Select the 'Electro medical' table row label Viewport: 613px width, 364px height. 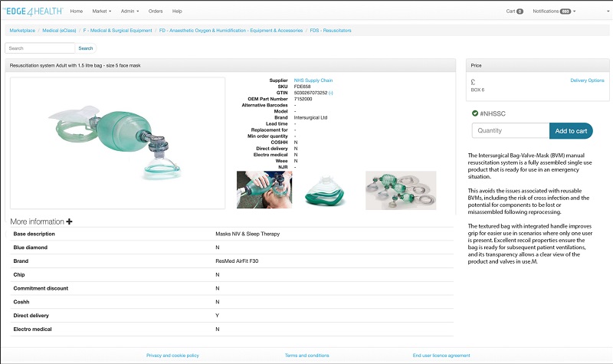tap(32, 330)
